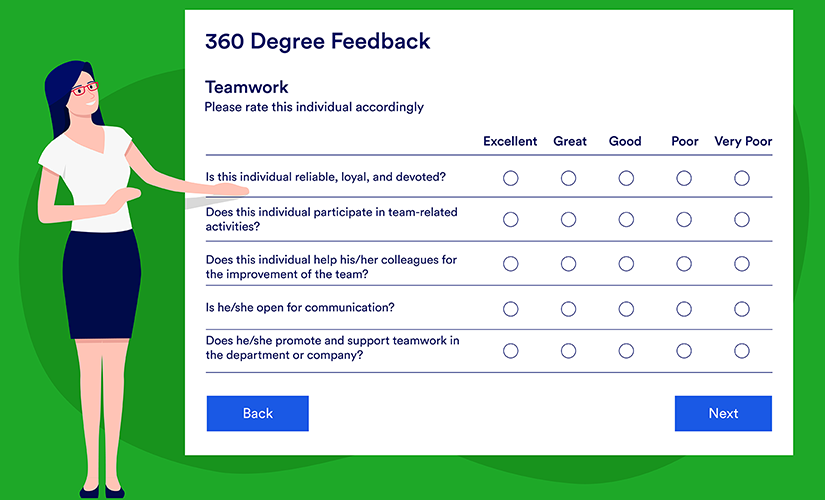Rate reliable, loyal, devoted as Good
This screenshot has width=825, height=500.
pyautogui.click(x=626, y=178)
